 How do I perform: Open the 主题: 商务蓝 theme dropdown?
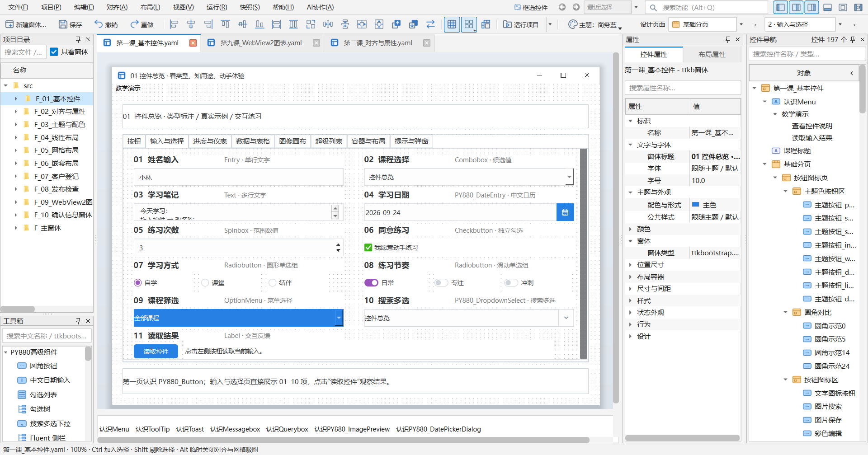point(595,25)
